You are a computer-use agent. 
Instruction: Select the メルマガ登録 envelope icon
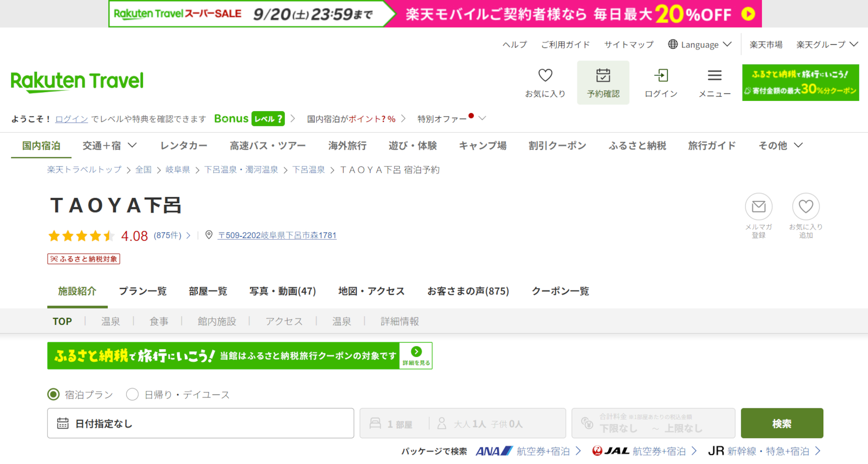point(759,207)
